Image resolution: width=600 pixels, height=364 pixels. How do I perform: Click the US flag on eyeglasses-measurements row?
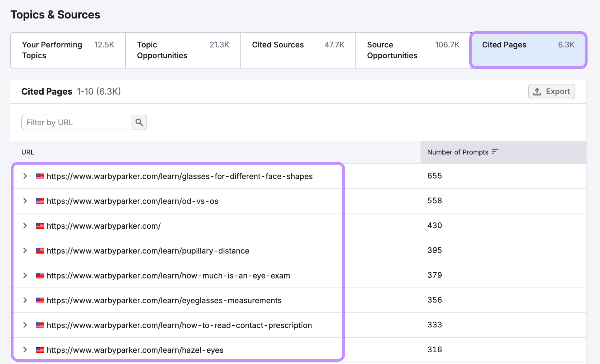coord(40,300)
